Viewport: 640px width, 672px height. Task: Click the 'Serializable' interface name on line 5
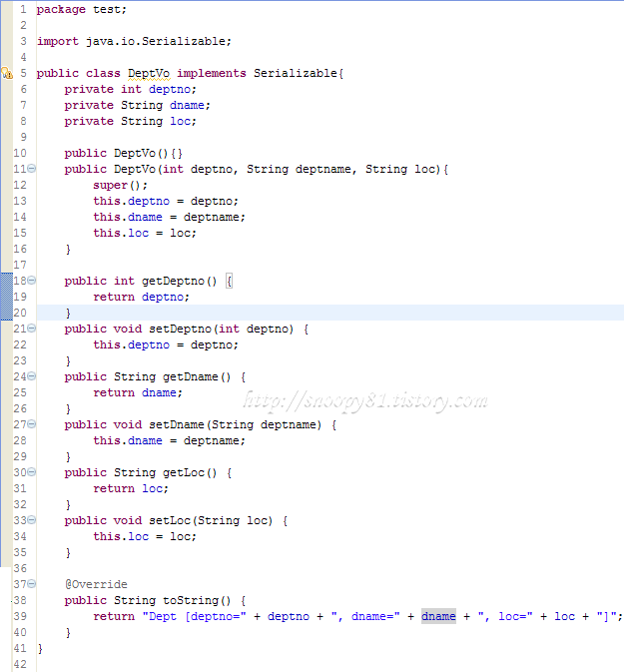click(296, 73)
